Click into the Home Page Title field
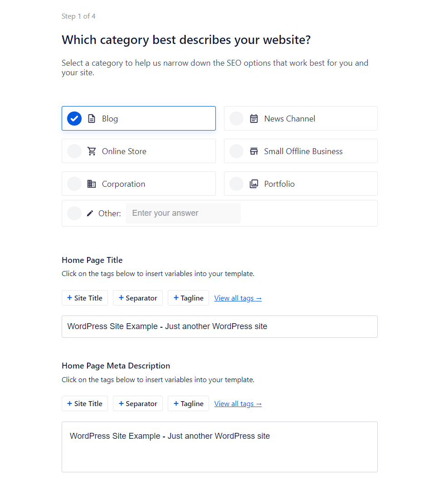This screenshot has height=485, width=448. (x=219, y=326)
